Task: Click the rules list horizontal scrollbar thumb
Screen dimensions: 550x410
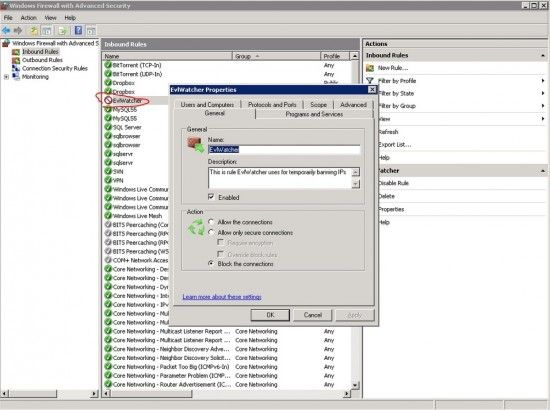Action: tap(151, 394)
